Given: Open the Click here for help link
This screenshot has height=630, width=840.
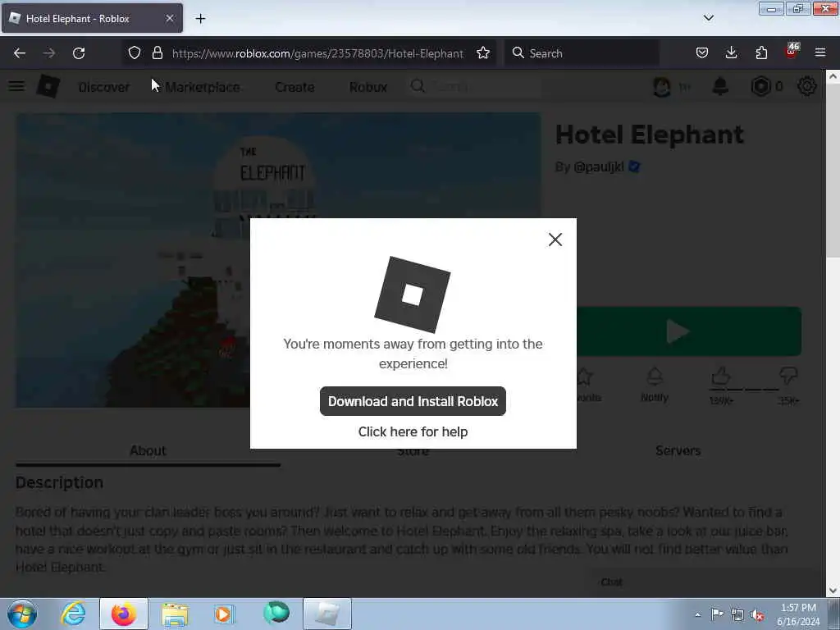Looking at the screenshot, I should pos(413,431).
